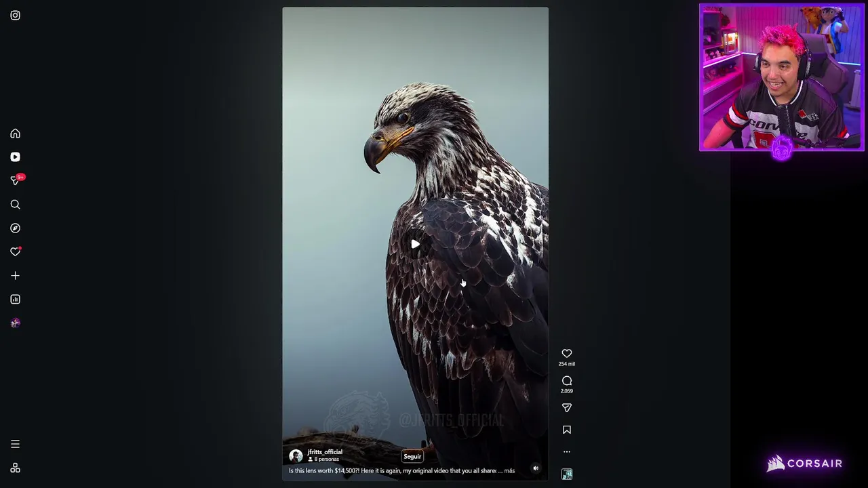Toggle the reel sound mute button
The image size is (868, 488).
coord(536,468)
